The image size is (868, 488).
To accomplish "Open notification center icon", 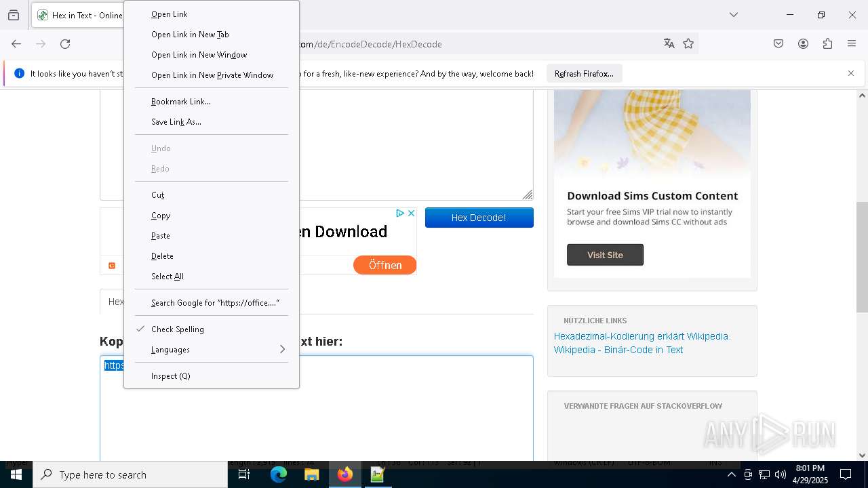I will point(846,474).
